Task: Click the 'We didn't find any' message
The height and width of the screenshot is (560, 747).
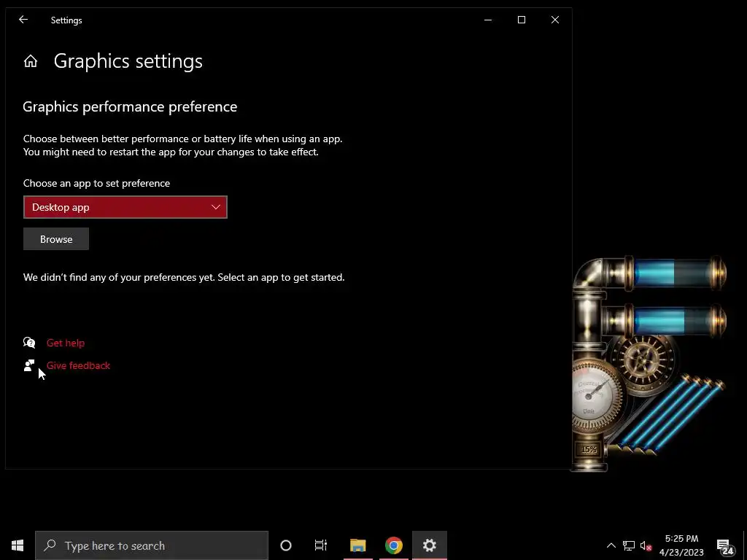Action: click(x=184, y=277)
